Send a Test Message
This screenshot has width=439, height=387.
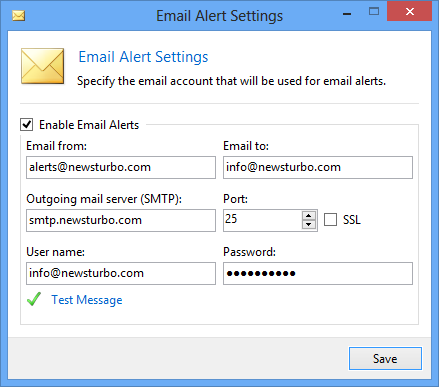coord(87,300)
